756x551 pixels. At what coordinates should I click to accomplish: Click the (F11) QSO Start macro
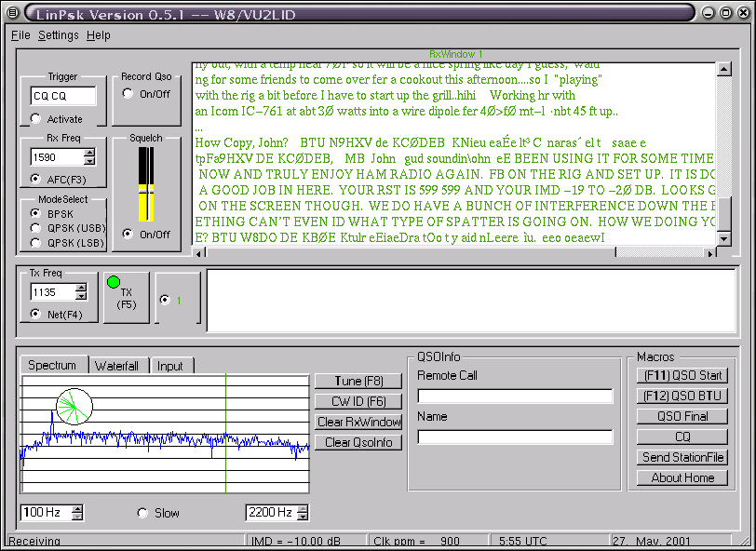pos(682,375)
